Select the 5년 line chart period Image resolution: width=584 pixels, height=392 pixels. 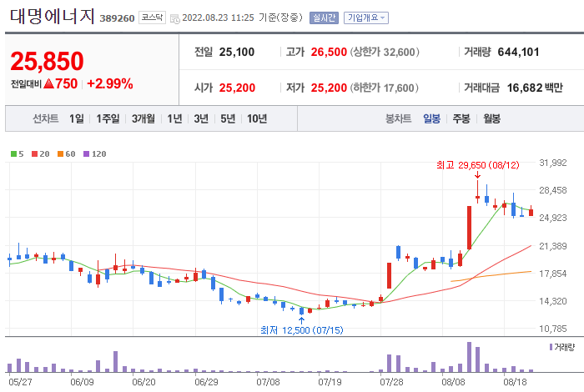pos(228,118)
